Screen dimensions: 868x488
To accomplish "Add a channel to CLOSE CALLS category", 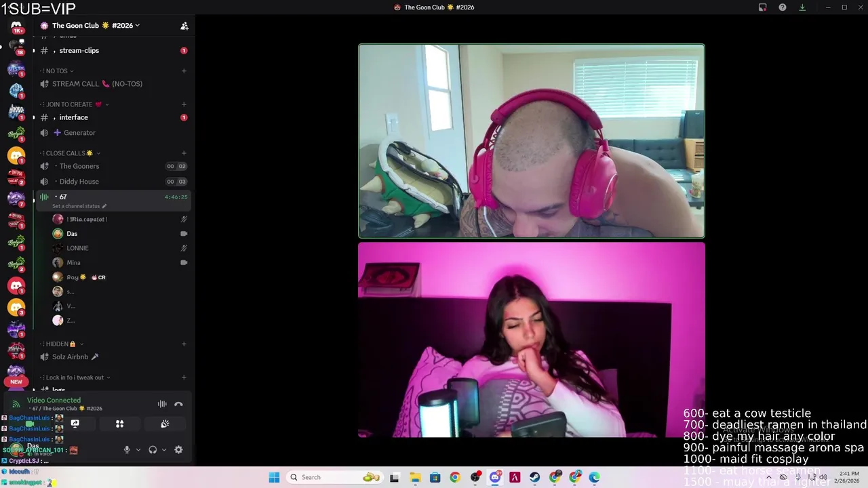I will click(184, 153).
